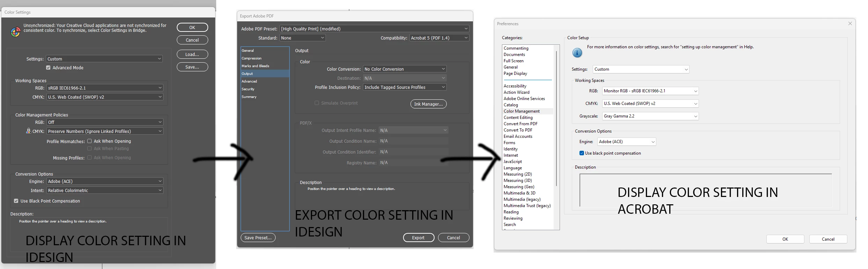
Task: Open Acrobat RGB Monitor RGB dropdown
Action: pos(650,91)
